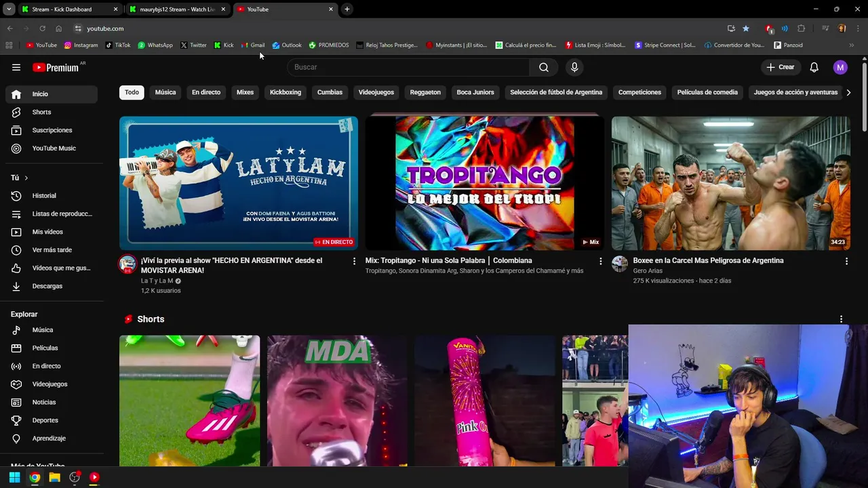
Task: Open the tab search dropdown arrow
Action: (9, 9)
